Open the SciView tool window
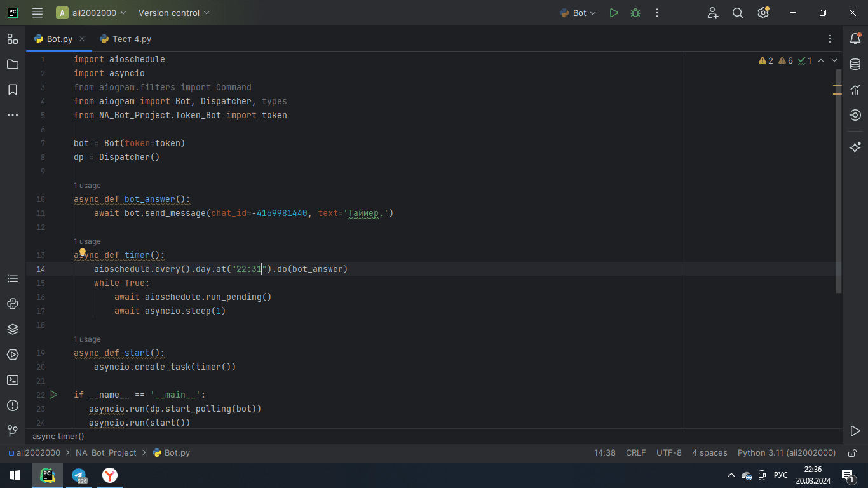868x488 pixels. pos(855,90)
